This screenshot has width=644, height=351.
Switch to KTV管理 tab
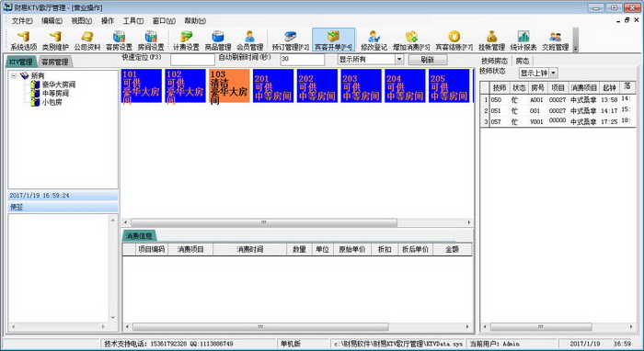[x=20, y=62]
